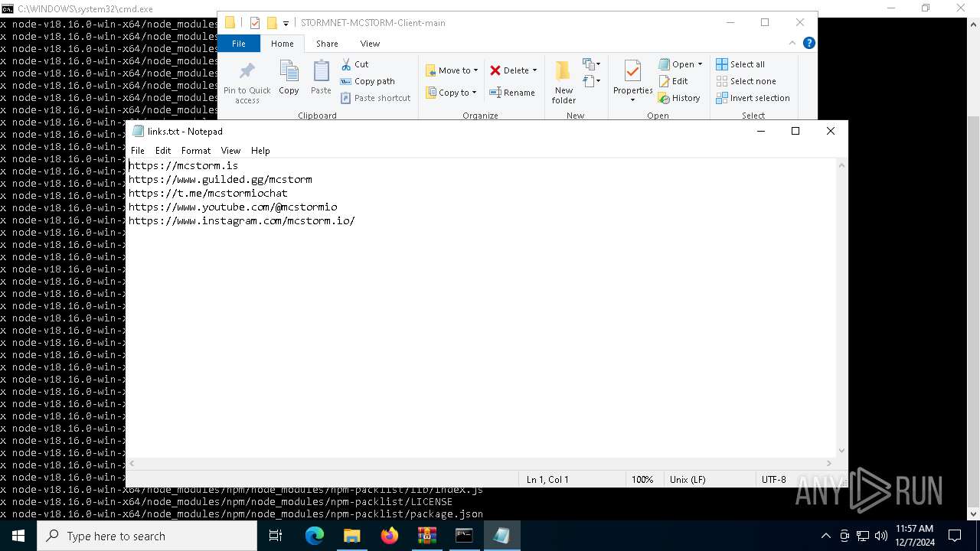Click Notepad vertical scrollbar down arrow

click(x=841, y=451)
